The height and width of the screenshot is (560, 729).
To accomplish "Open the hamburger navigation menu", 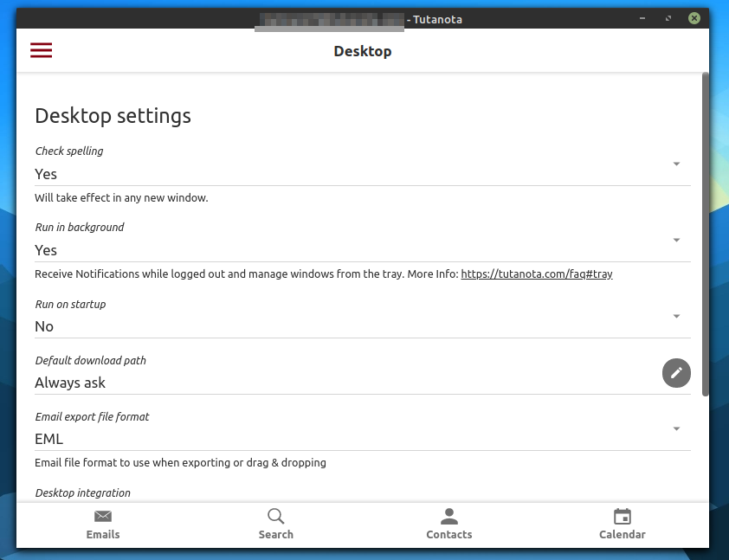I will point(42,50).
